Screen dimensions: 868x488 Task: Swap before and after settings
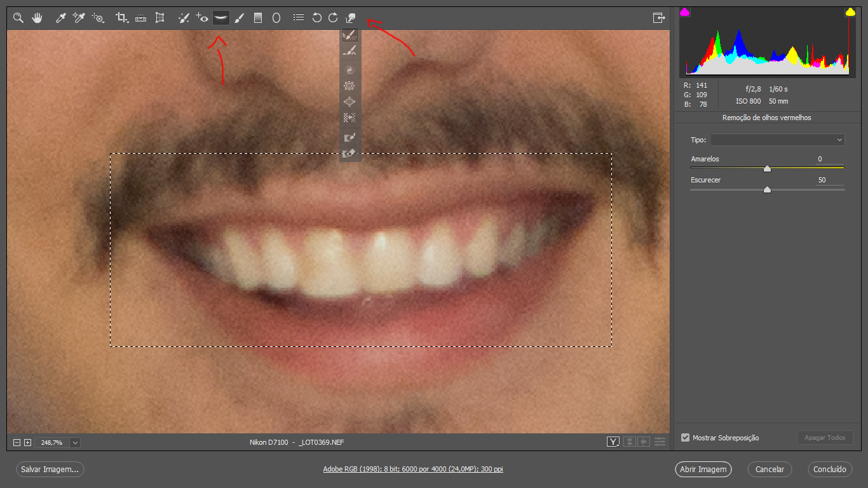630,442
